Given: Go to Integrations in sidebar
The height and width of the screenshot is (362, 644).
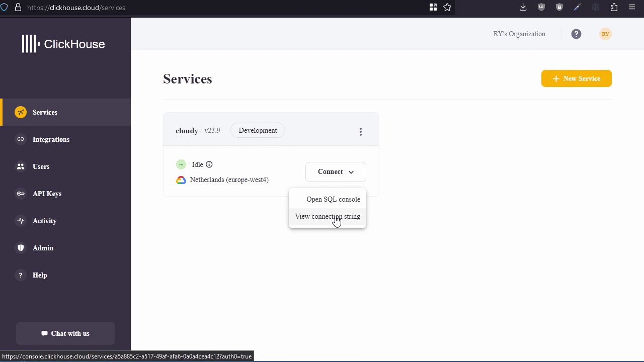Looking at the screenshot, I should pos(51,139).
